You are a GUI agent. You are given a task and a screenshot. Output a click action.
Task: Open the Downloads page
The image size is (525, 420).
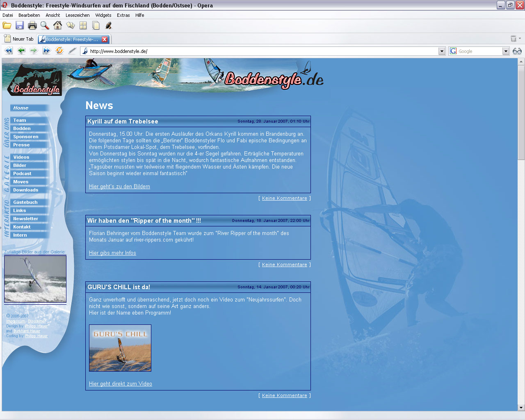tap(30, 190)
